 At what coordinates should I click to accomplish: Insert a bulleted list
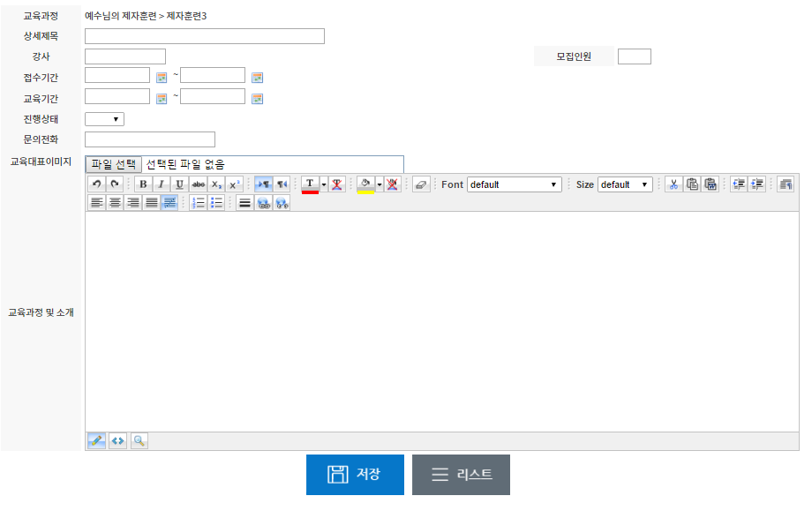pos(216,202)
